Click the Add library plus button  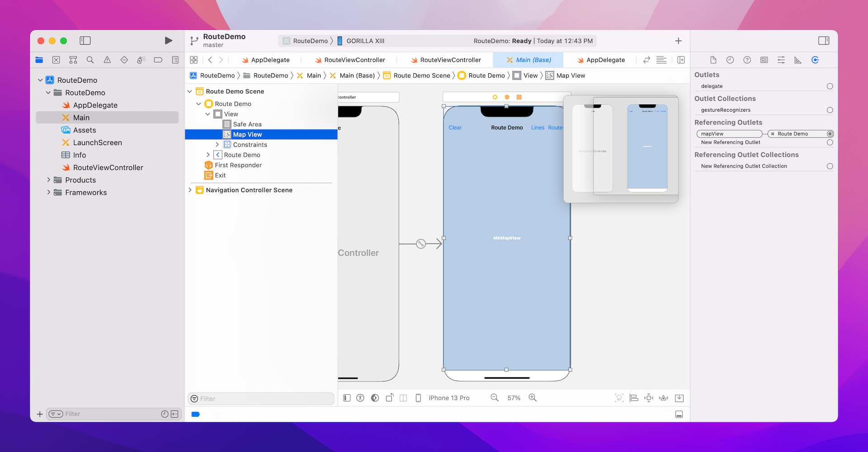(678, 41)
